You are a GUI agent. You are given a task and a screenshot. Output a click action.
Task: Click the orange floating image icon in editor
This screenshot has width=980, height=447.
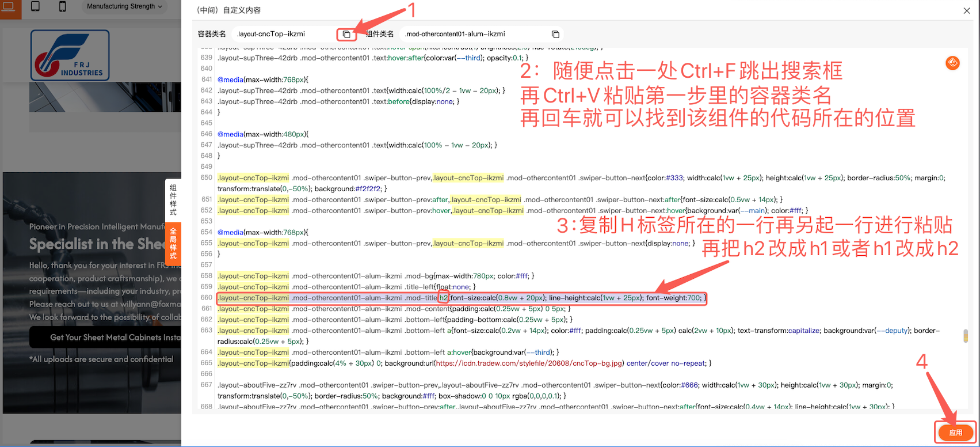[952, 63]
